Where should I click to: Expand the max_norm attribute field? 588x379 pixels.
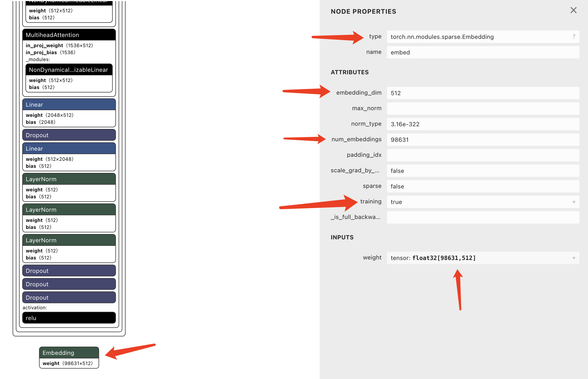pyautogui.click(x=574, y=109)
